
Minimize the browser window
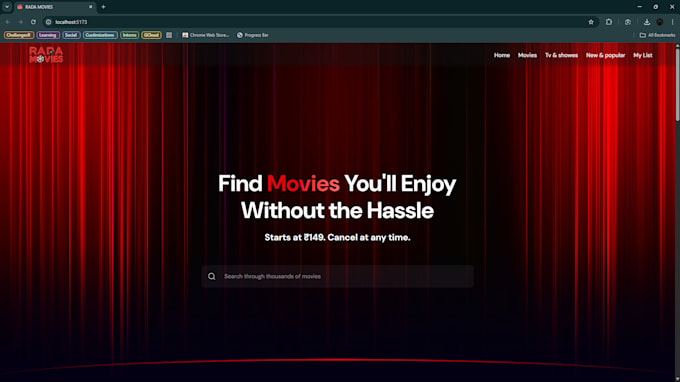639,7
